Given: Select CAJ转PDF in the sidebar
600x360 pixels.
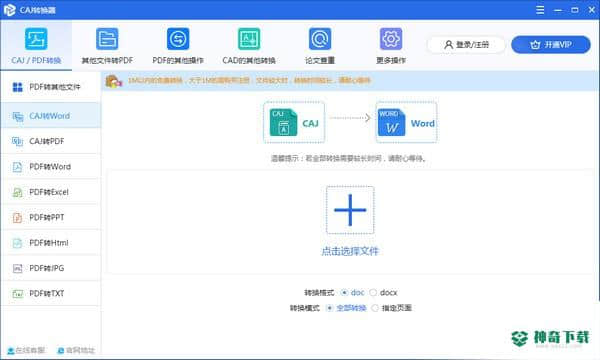Looking at the screenshot, I should 51,141.
